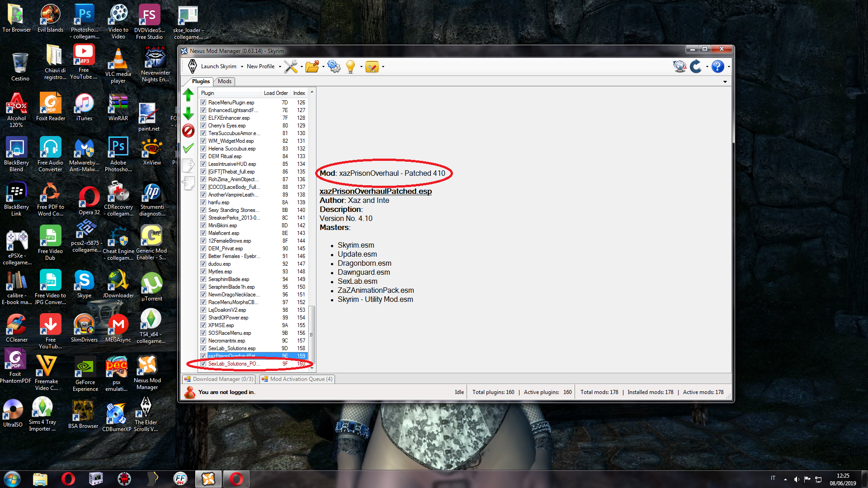
Task: Click the Launch Skyrim game icon
Action: (193, 66)
